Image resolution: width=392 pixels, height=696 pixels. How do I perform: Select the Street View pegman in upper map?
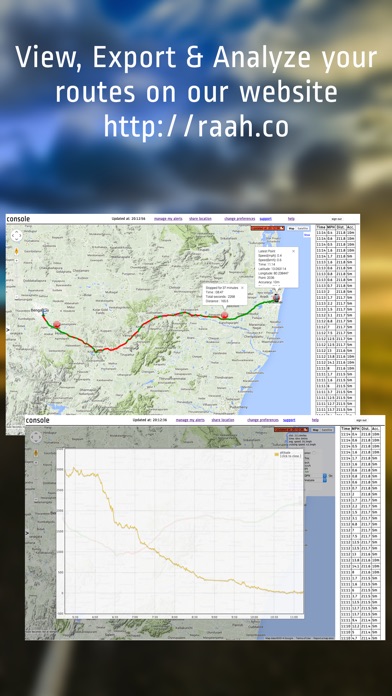pos(16,252)
